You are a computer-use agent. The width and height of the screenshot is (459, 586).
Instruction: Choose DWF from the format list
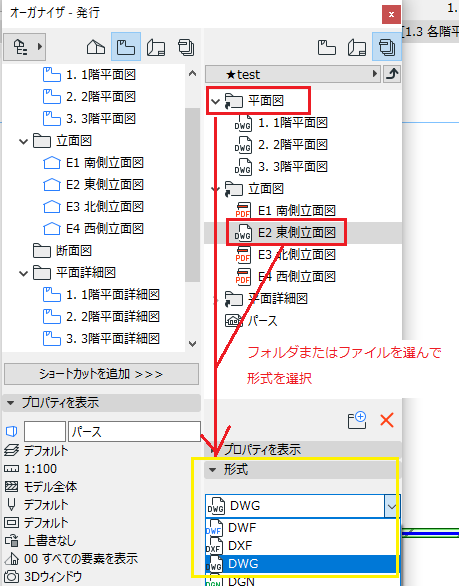tap(301, 528)
